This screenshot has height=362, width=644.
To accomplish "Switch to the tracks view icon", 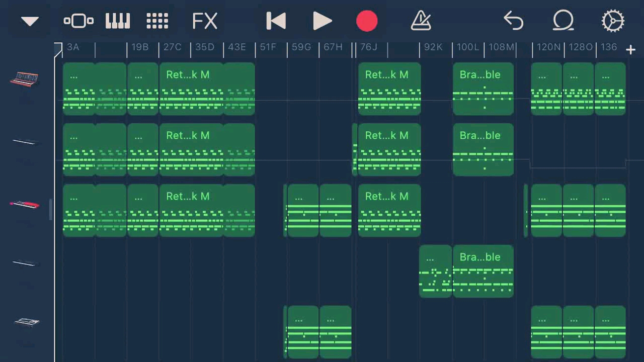I will [78, 21].
